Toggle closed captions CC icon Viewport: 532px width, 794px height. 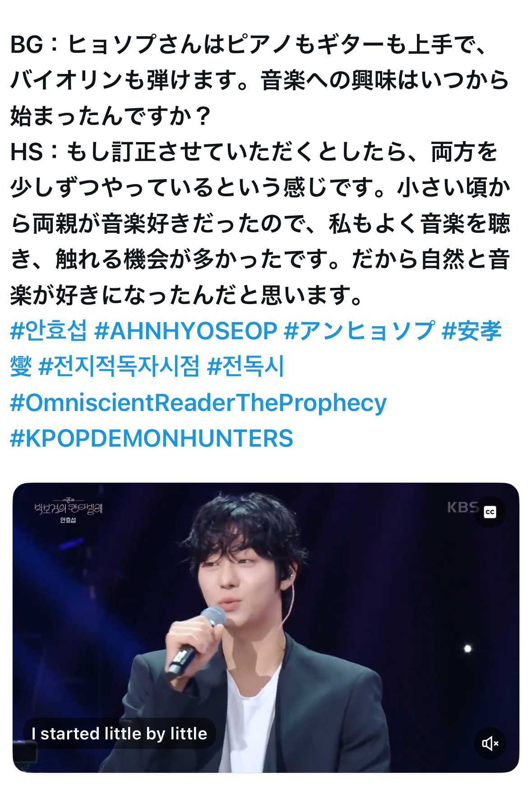(490, 512)
